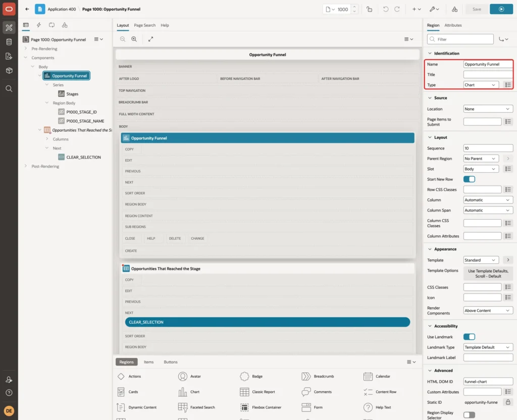
Task: Open the Template dropdown showing Standard
Action: (x=481, y=260)
